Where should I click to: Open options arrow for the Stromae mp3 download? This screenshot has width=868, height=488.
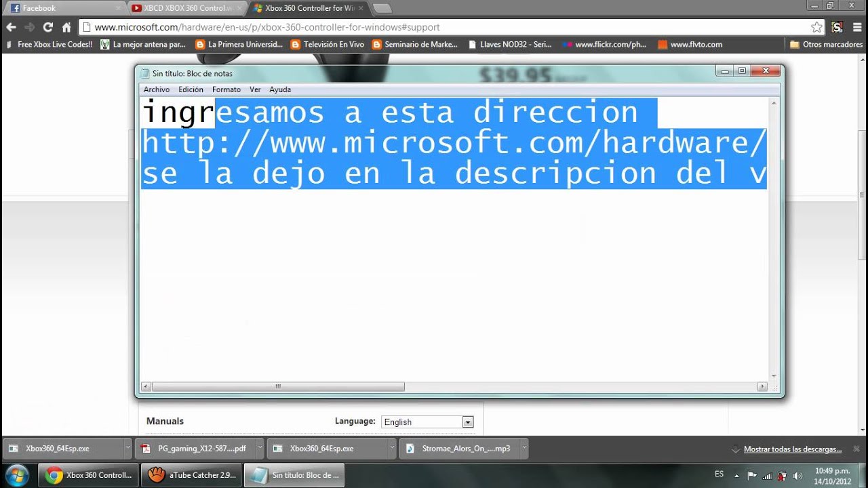pyautogui.click(x=524, y=448)
